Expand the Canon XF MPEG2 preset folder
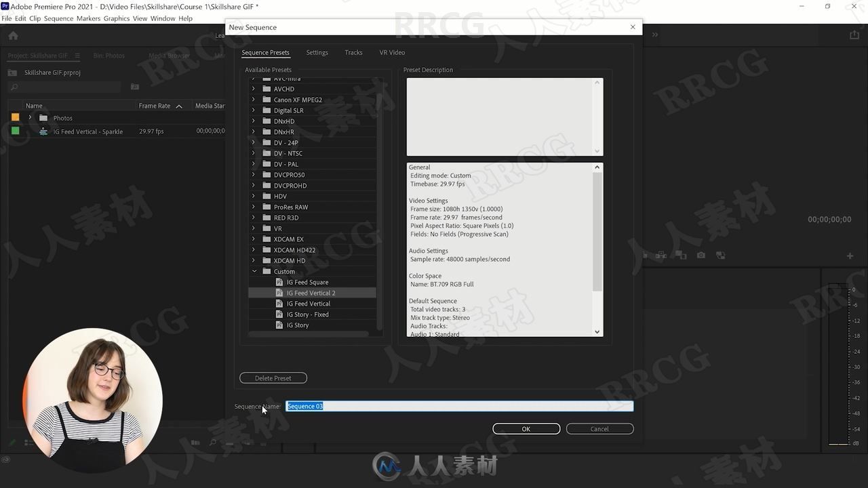The width and height of the screenshot is (868, 488). (x=254, y=100)
